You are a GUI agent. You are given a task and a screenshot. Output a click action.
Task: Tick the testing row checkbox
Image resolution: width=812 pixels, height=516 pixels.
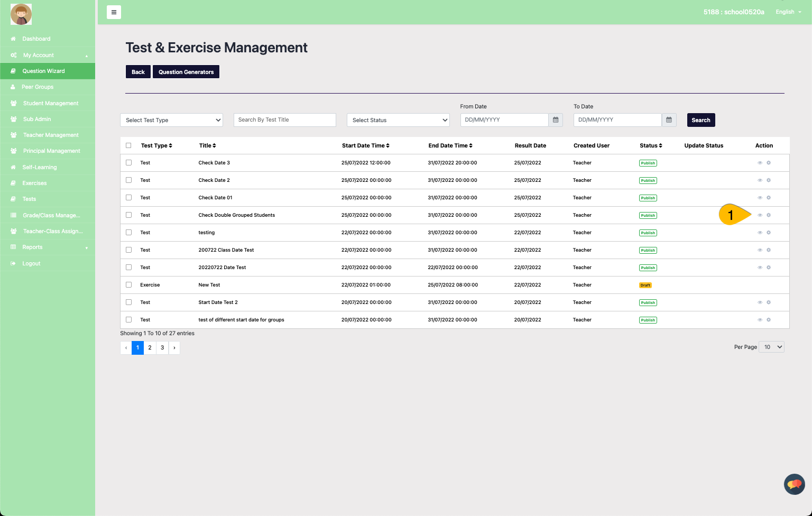click(x=128, y=233)
